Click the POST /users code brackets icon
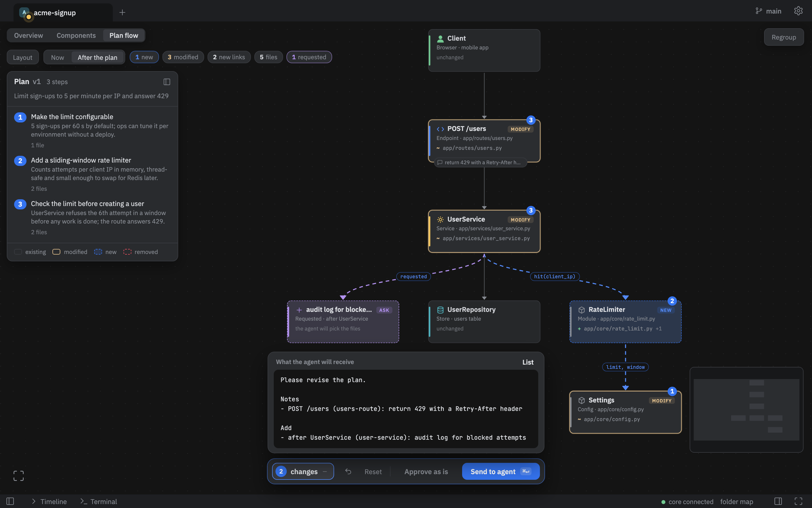 (440, 129)
